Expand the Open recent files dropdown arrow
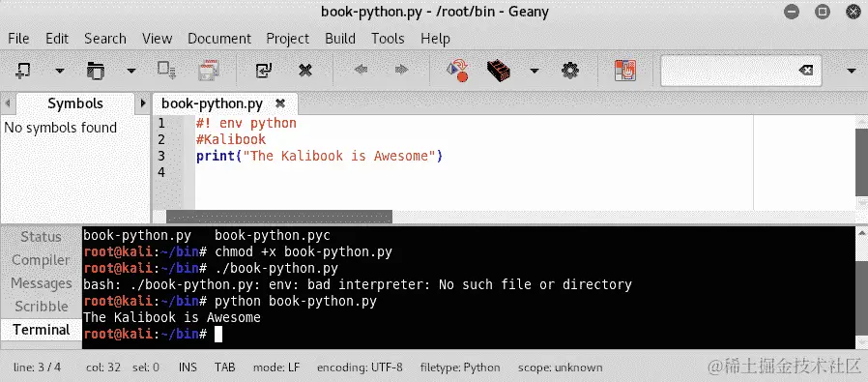Screen dimensions: 868x382 coord(131,71)
